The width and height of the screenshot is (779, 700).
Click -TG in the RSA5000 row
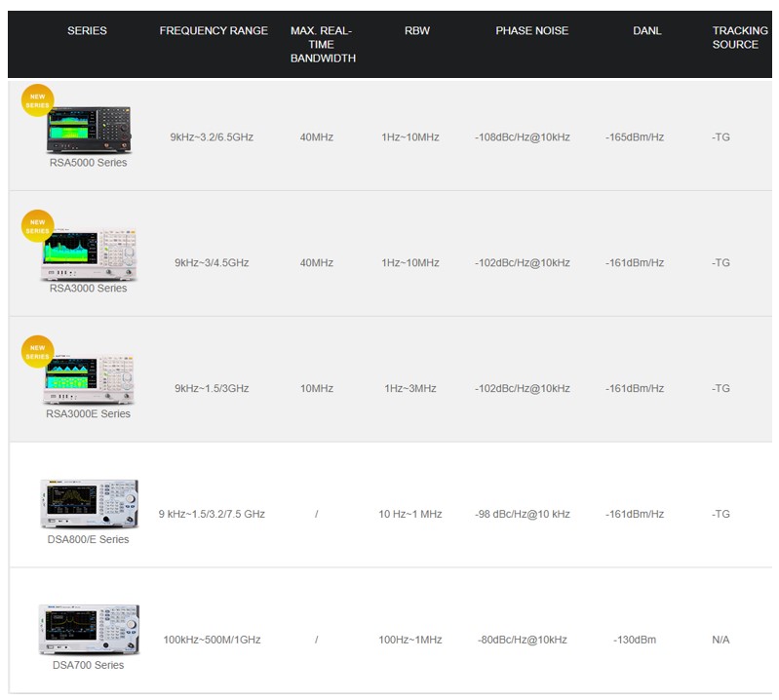coord(721,137)
